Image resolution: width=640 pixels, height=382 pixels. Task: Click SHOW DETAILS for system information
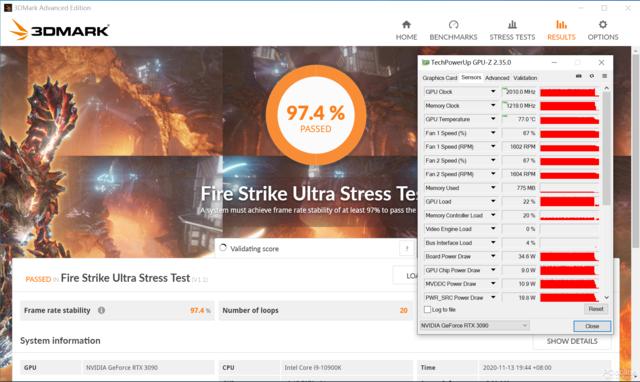click(572, 341)
